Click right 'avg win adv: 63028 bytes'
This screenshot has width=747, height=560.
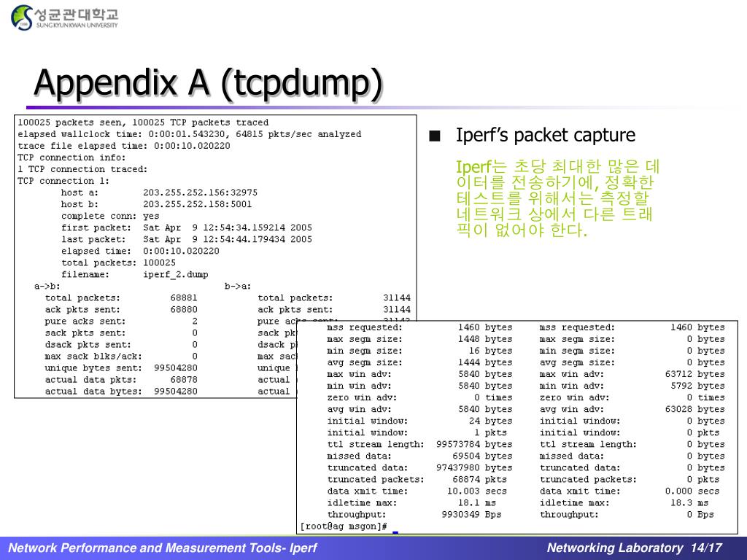pos(632,409)
